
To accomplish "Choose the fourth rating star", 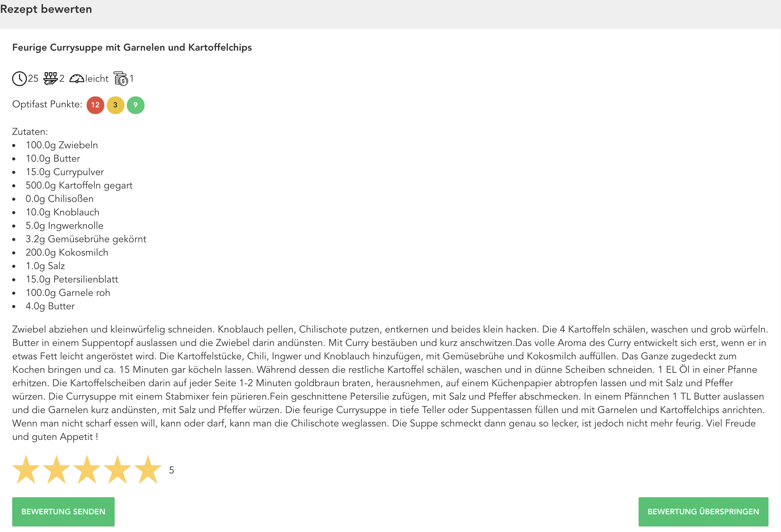I will (x=117, y=470).
